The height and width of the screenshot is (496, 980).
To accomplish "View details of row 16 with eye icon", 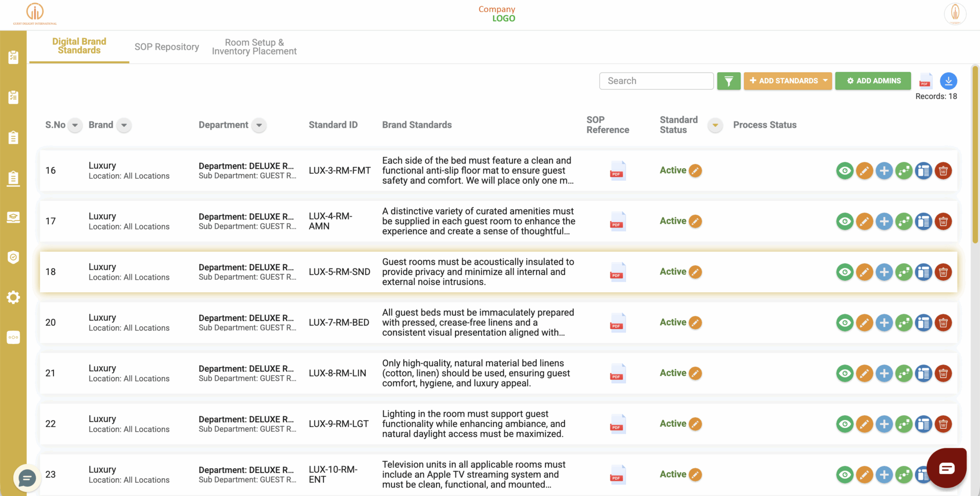I will coord(845,171).
